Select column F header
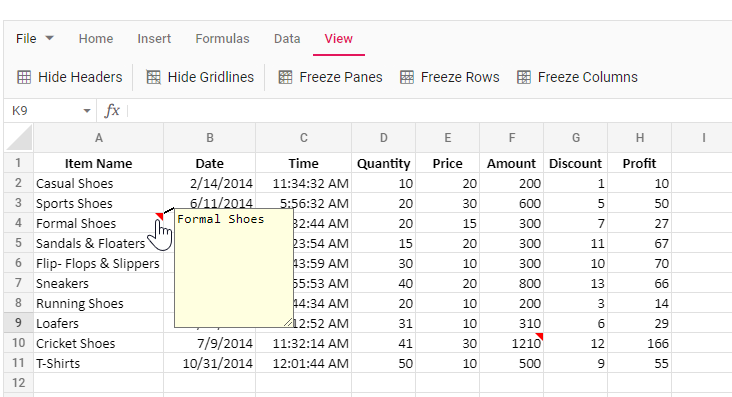 (x=512, y=138)
